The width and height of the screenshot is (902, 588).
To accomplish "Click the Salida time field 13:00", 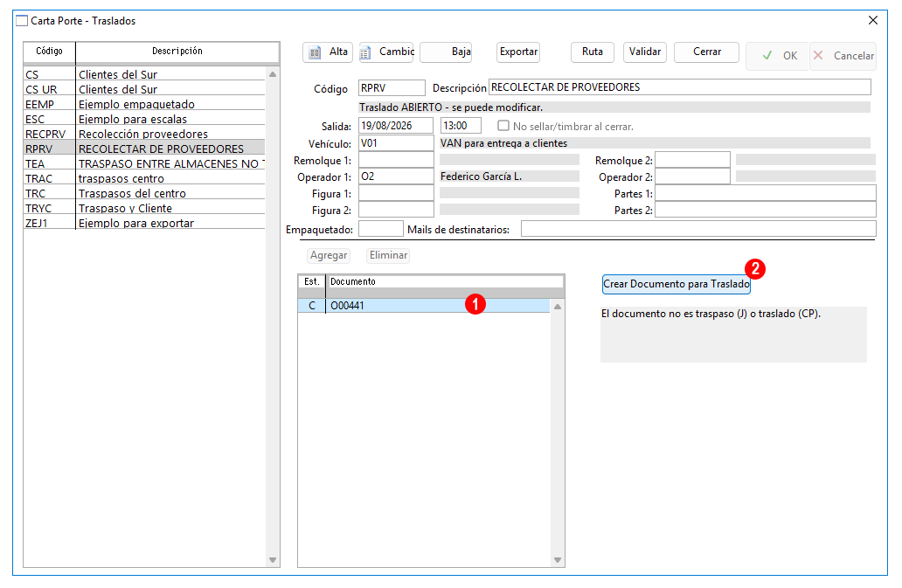I will pyautogui.click(x=461, y=125).
